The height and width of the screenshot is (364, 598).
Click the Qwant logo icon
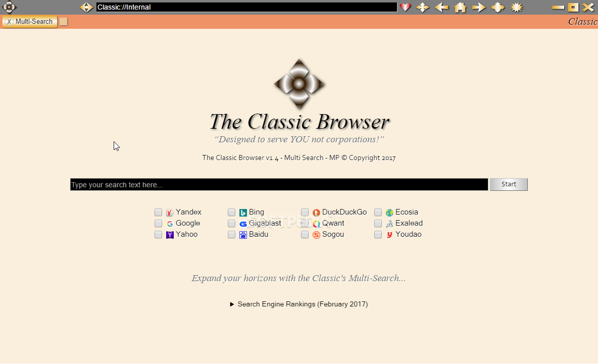coord(316,224)
